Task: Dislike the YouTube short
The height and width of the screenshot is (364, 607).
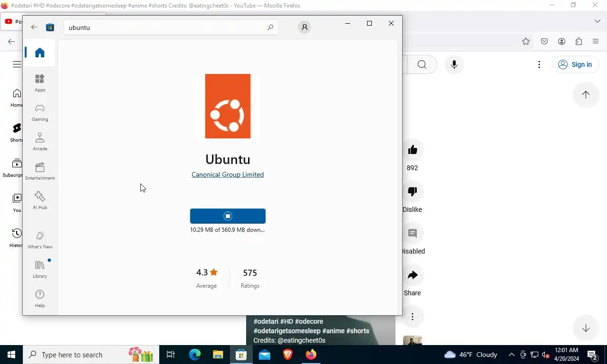Action: [413, 191]
